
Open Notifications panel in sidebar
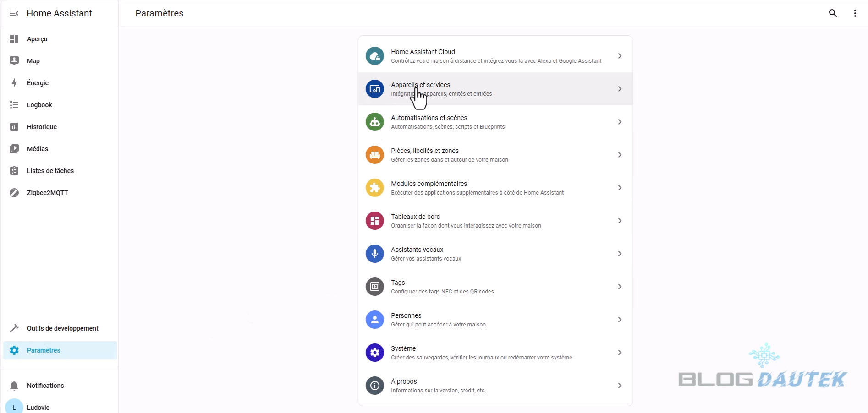(45, 386)
